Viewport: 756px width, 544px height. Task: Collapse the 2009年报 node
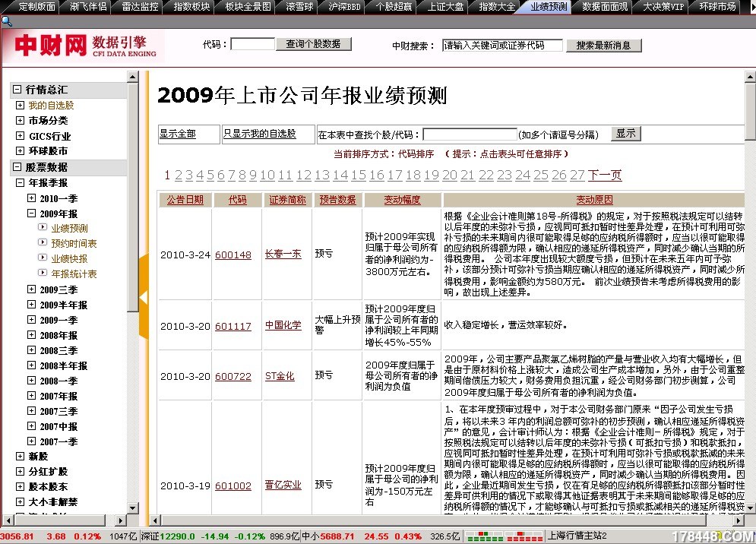(31, 213)
